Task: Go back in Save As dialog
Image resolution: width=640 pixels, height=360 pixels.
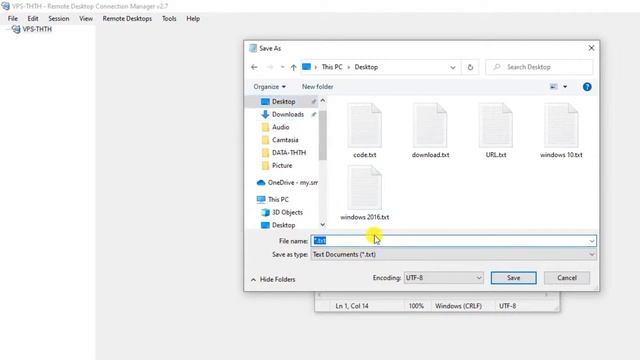Action: (254, 67)
